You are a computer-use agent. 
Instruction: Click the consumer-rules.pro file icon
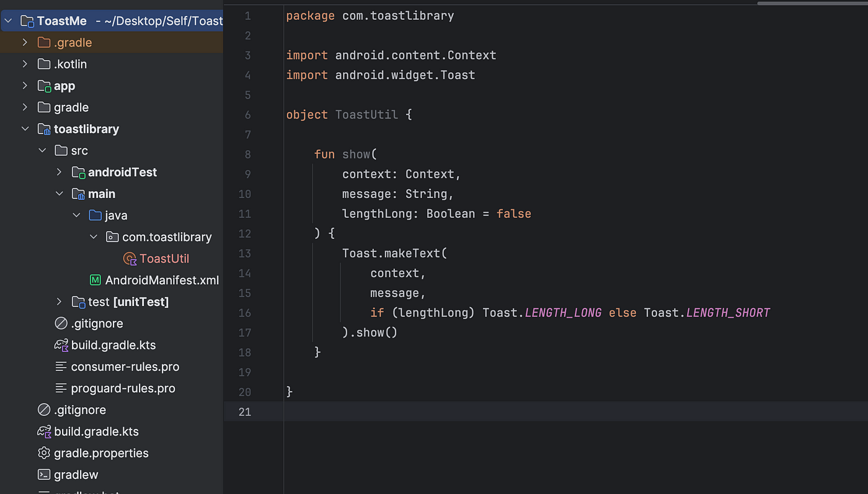click(61, 367)
